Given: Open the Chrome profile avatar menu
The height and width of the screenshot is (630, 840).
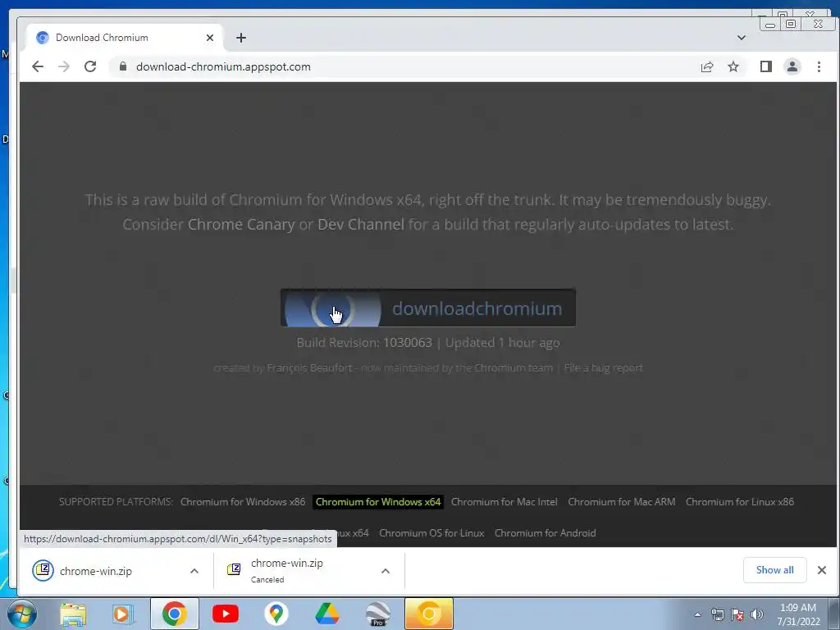Looking at the screenshot, I should (792, 66).
